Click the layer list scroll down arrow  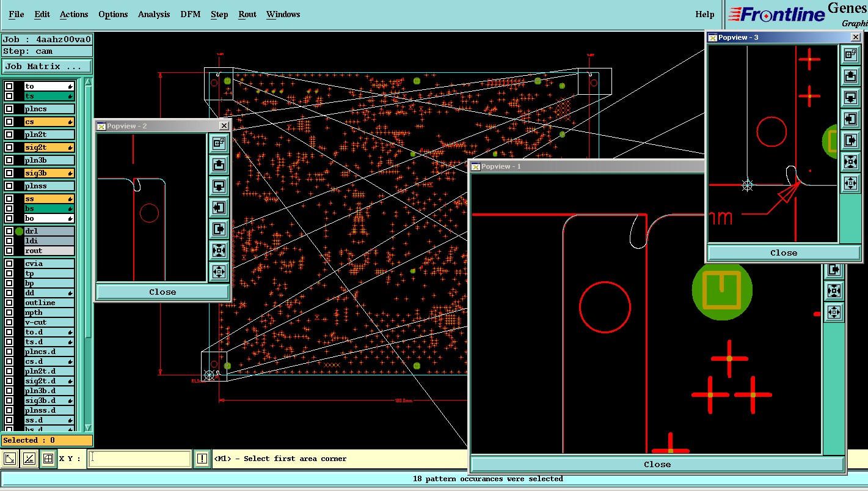[x=88, y=427]
